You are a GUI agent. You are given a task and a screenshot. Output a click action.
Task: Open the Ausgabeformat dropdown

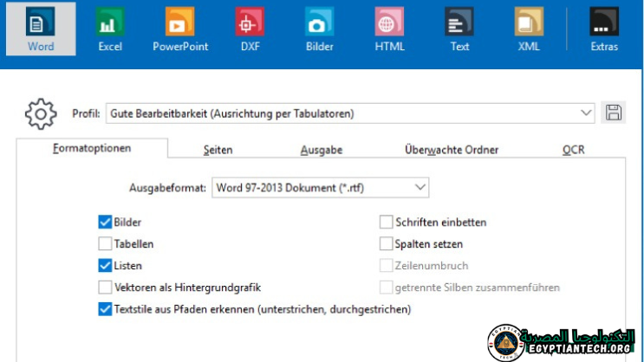420,187
